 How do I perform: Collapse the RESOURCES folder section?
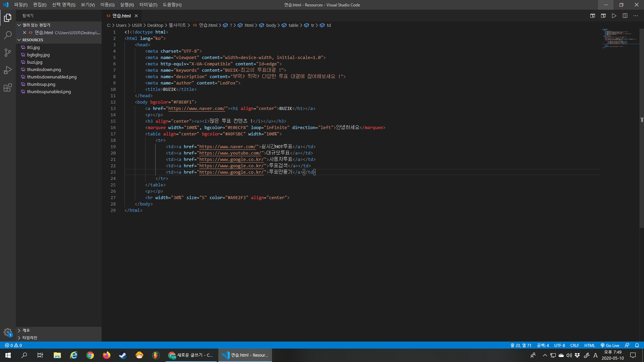tap(33, 40)
